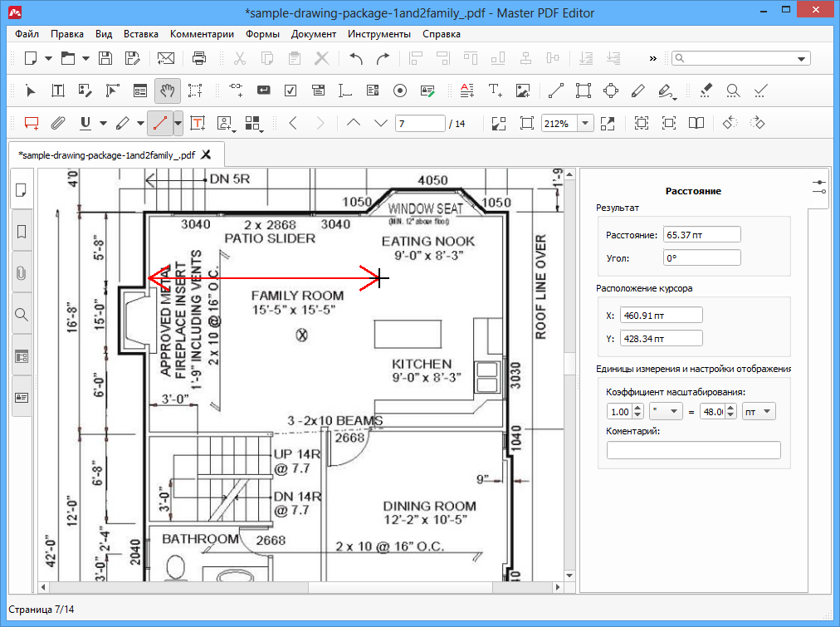
Task: Choose the Radio Button form tool
Action: tap(399, 91)
